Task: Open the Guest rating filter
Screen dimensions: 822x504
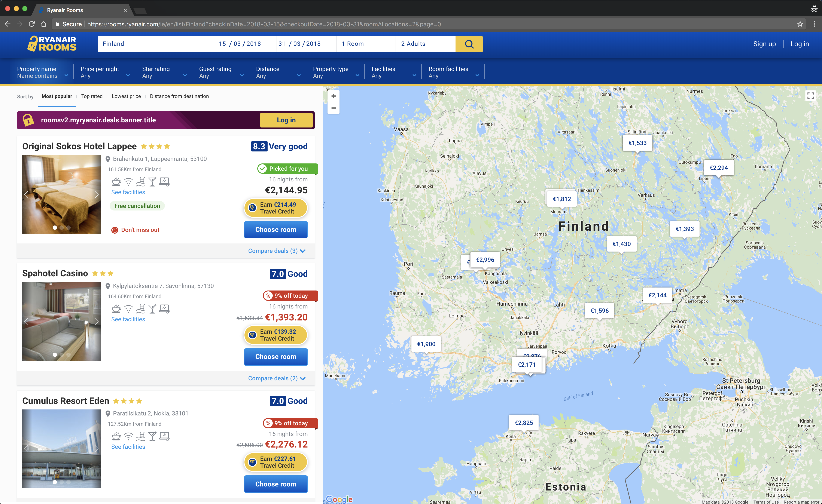Action: coord(221,72)
